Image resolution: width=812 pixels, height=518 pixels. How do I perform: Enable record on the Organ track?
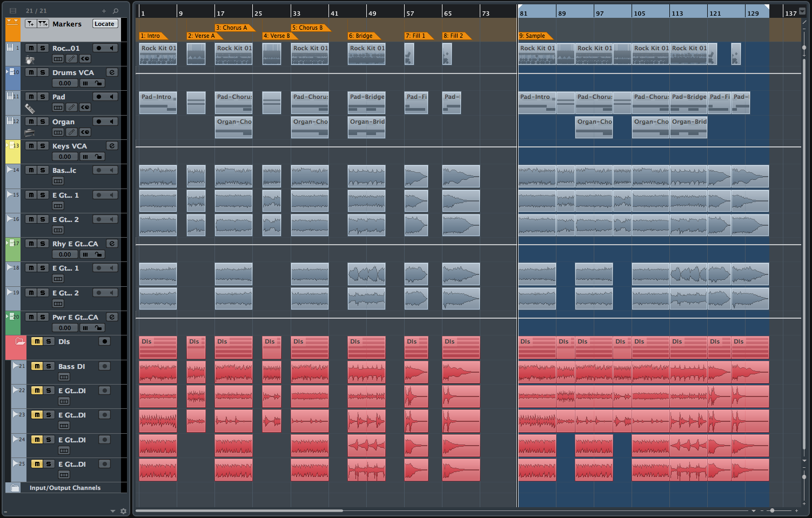[99, 121]
